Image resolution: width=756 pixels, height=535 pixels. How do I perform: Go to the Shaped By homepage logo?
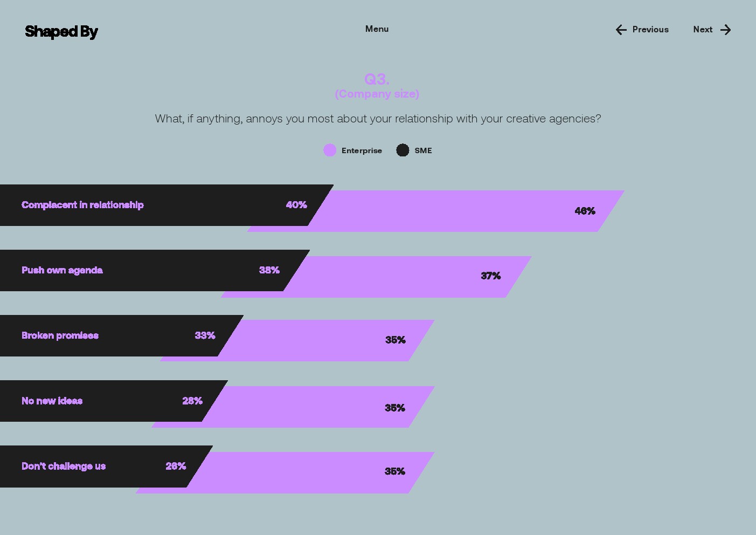[61, 31]
